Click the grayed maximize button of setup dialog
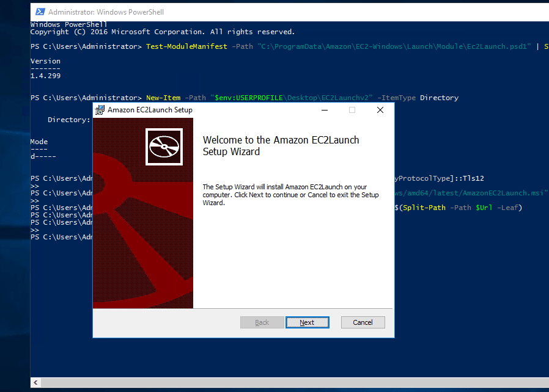 [352, 110]
